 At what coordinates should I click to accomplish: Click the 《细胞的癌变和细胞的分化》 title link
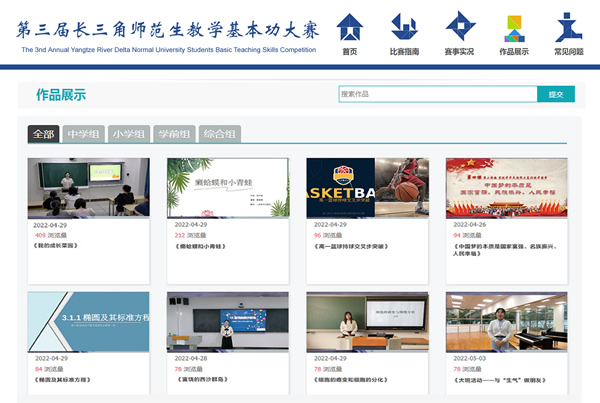coord(350,380)
